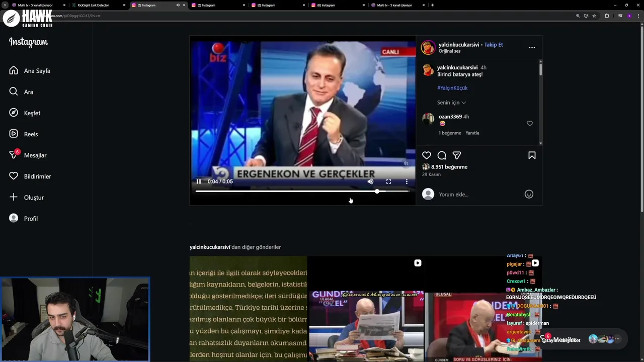
Task: Click the 29 Kasım post date
Action: tap(431, 174)
